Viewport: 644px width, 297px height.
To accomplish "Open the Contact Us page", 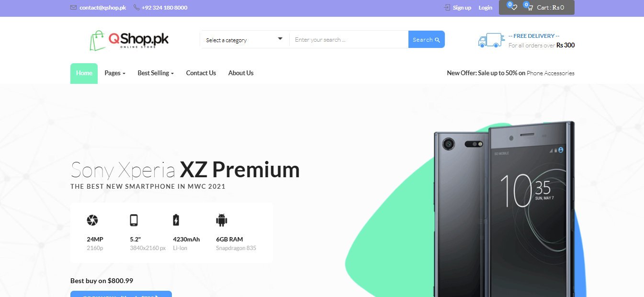I will (x=201, y=73).
